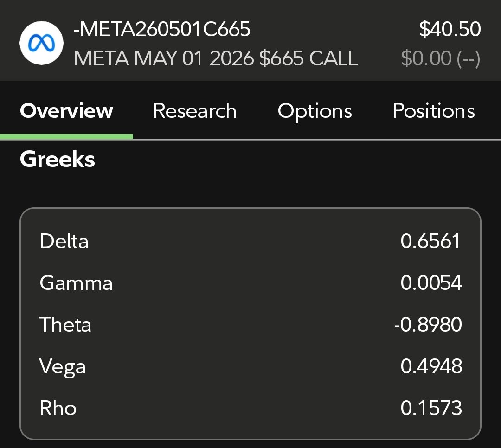Tap the Delta value 0.6561

pos(430,241)
